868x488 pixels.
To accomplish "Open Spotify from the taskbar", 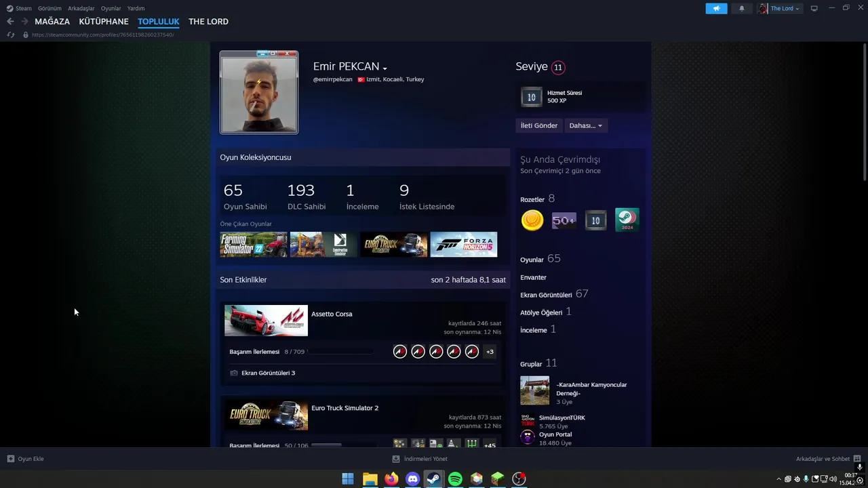I will pyautogui.click(x=455, y=479).
